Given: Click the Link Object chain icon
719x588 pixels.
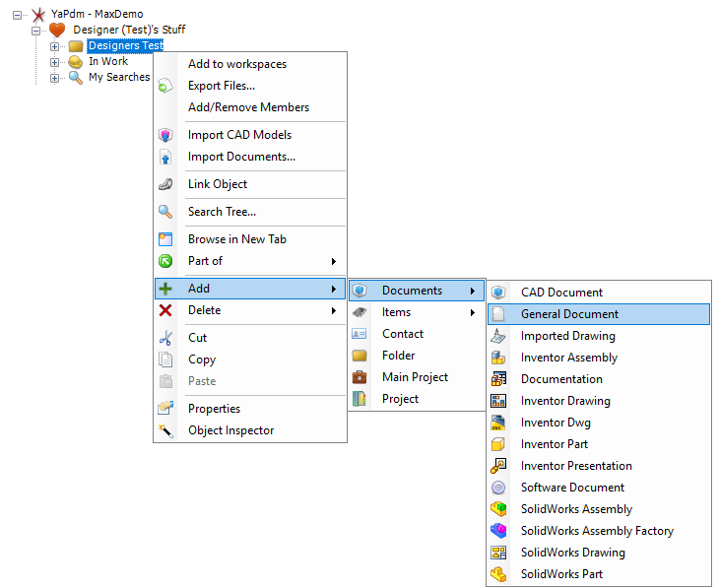Looking at the screenshot, I should coord(165,184).
